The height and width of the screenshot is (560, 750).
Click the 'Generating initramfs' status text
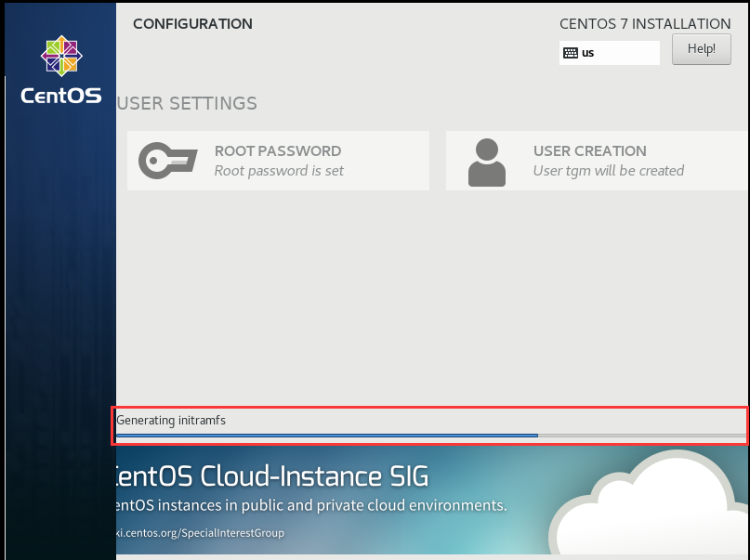[x=171, y=421]
